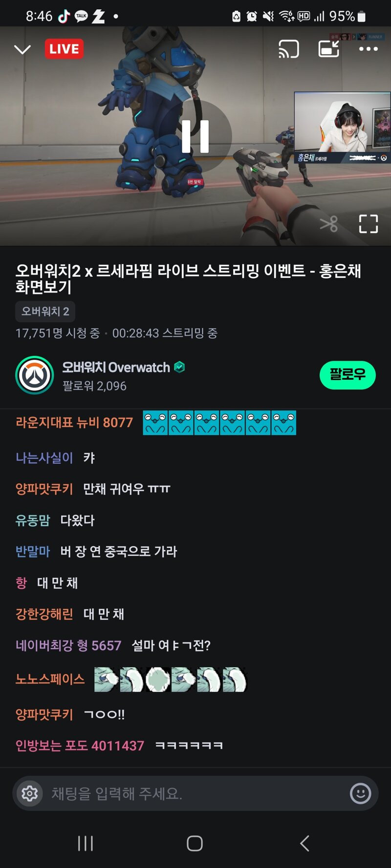391x868 pixels.
Task: Pause the live stream playback
Action: 195,137
